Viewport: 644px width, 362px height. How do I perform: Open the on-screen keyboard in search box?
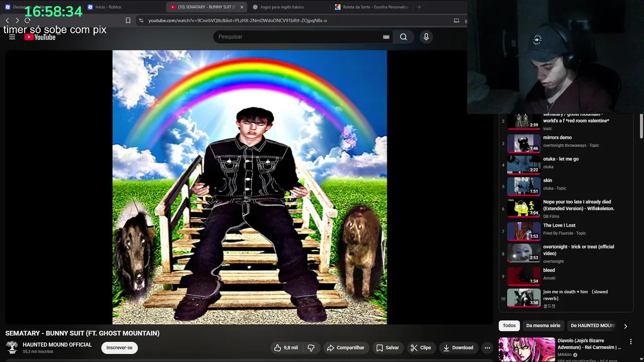(386, 37)
